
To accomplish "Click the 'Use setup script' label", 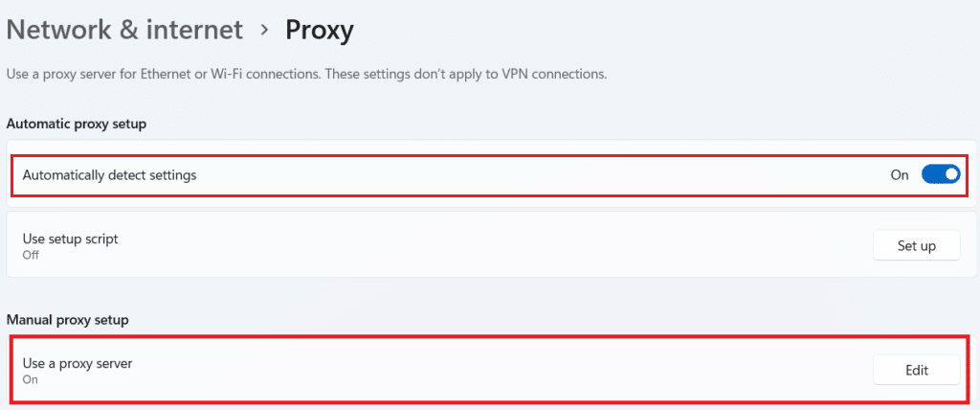I will pyautogui.click(x=70, y=239).
